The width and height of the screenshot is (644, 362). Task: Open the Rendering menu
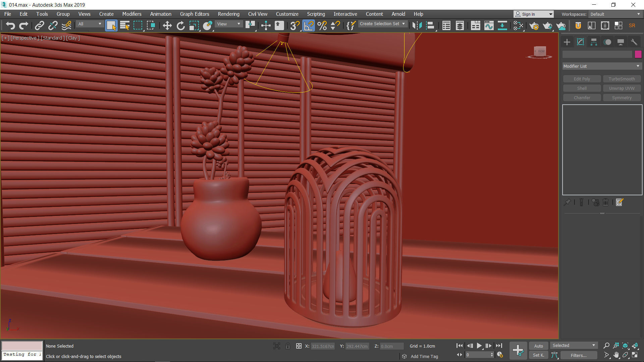[228, 14]
